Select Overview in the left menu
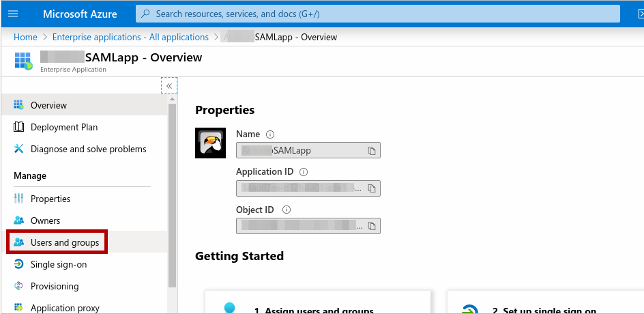This screenshot has width=644, height=314. coord(48,105)
